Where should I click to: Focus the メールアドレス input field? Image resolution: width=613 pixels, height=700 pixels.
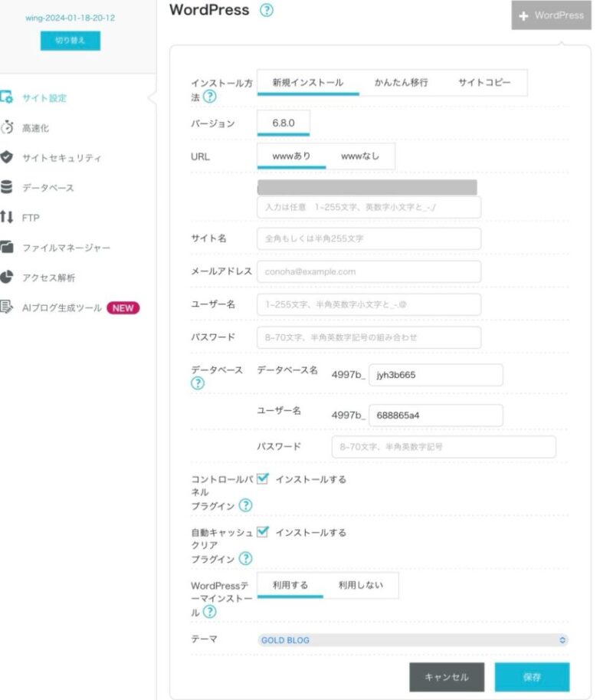(x=369, y=271)
